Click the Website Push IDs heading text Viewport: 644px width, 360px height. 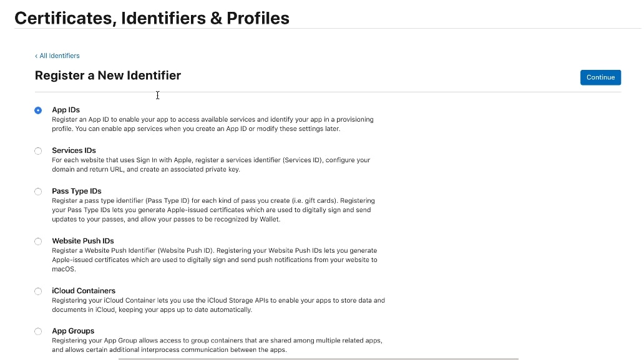tap(83, 241)
